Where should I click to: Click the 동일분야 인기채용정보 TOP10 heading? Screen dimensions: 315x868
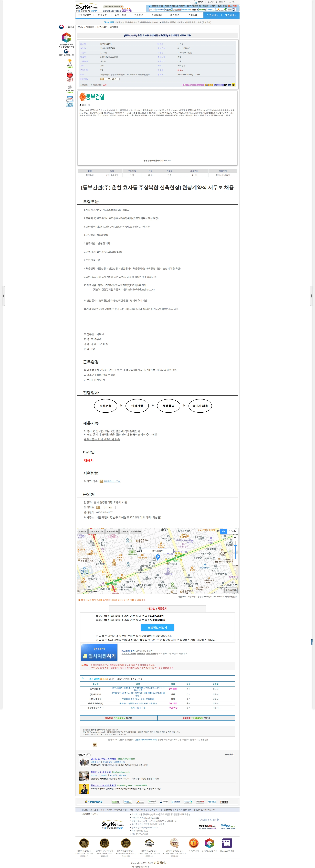click(x=119, y=718)
